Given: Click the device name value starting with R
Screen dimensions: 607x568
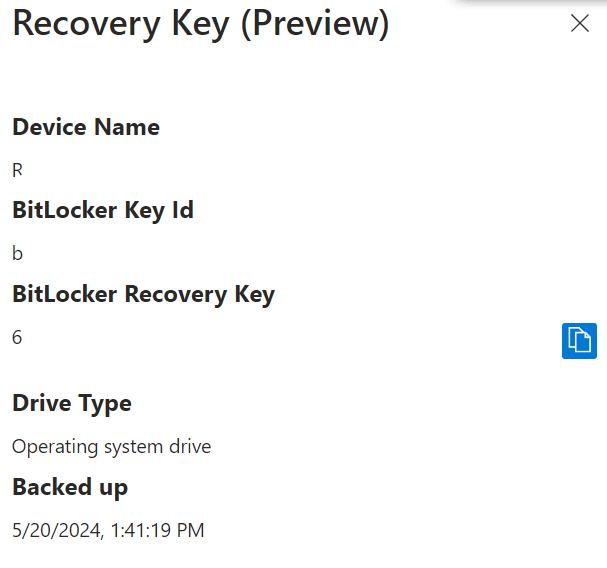Looking at the screenshot, I should pos(17,170).
